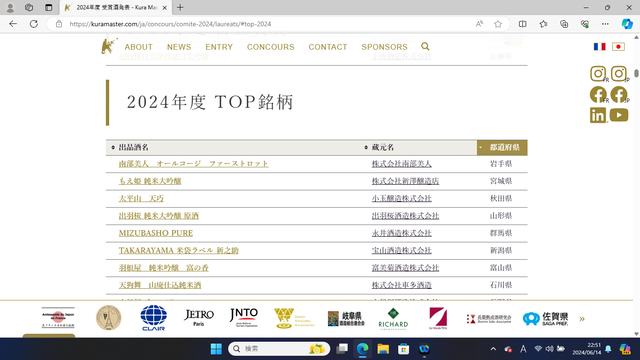Show hidden system tray icons chevron

click(493, 349)
